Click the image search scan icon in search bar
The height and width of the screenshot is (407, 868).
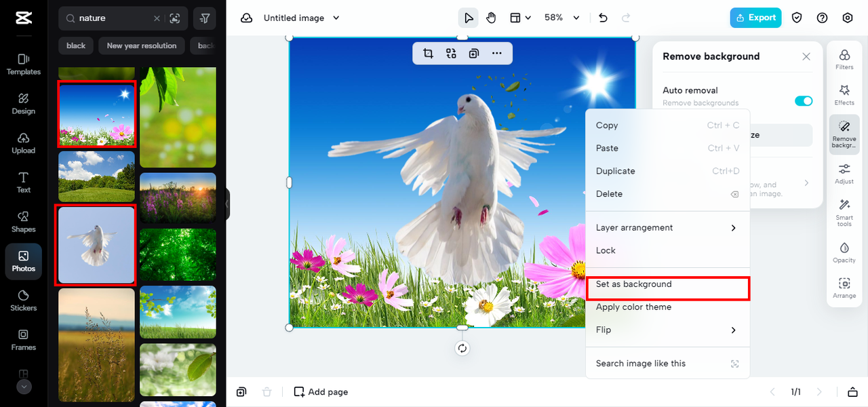pos(175,18)
